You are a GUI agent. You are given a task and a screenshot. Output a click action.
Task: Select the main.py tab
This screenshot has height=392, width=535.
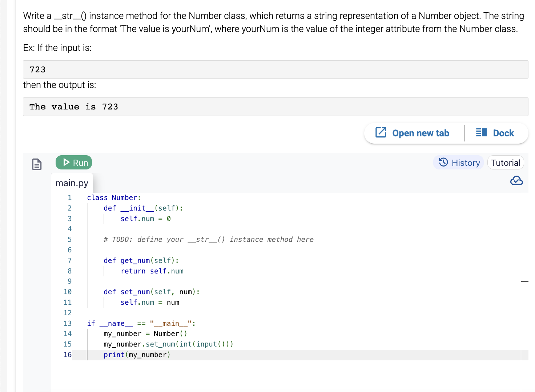pos(72,183)
